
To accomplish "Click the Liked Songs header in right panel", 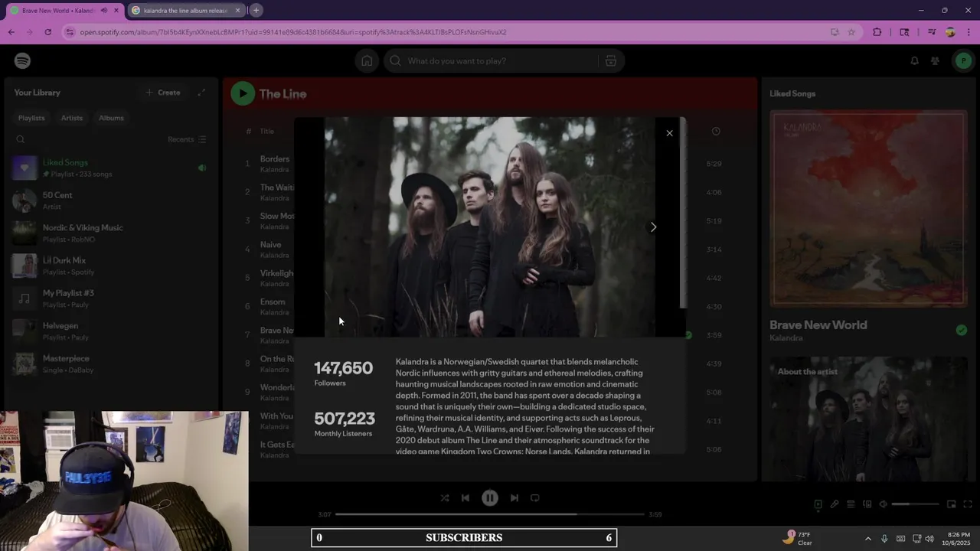I will 792,93.
